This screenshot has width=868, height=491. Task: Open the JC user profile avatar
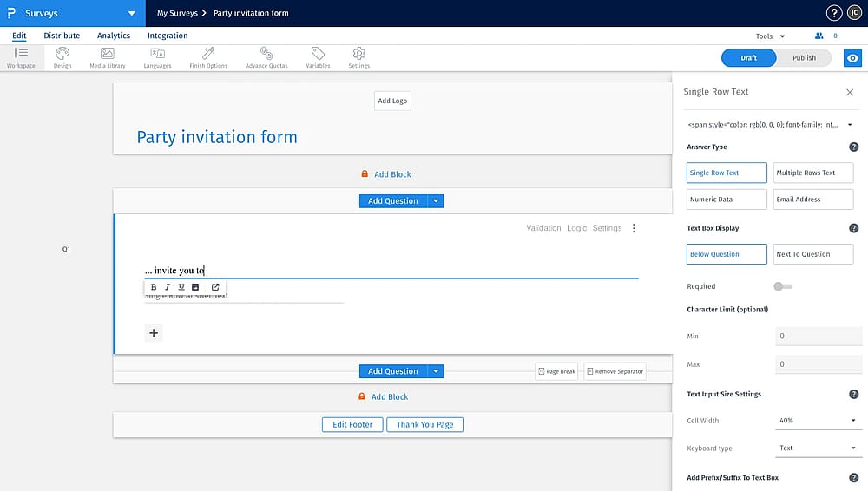click(x=854, y=13)
